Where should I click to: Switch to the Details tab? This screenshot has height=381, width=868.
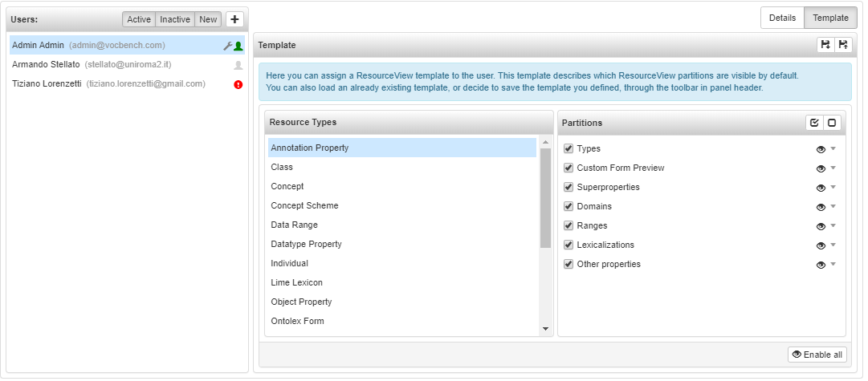(782, 18)
